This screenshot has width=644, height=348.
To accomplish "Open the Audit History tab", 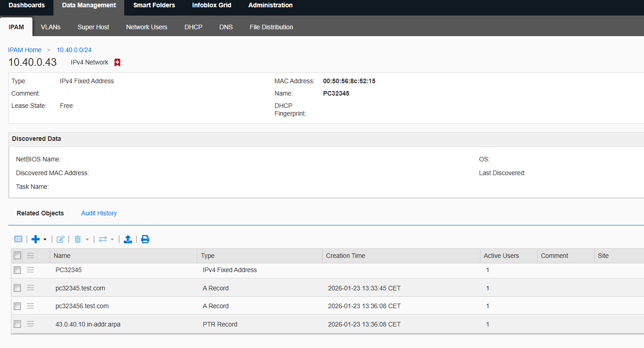I will pos(99,213).
